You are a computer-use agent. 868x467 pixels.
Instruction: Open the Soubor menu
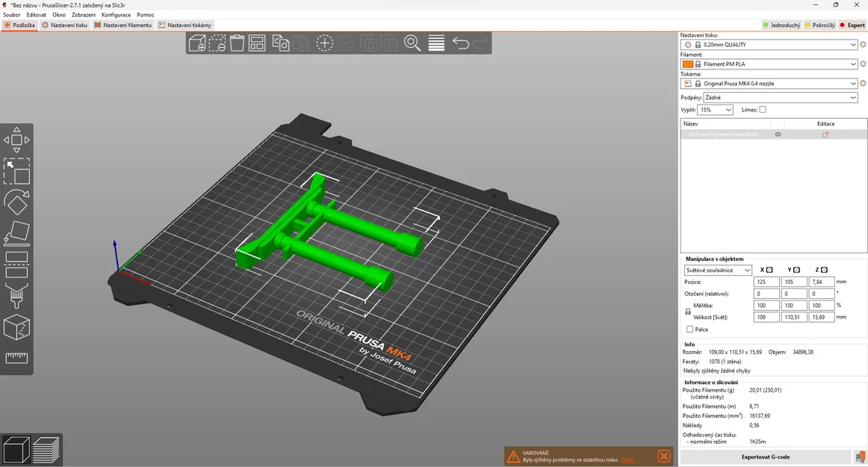(x=12, y=15)
